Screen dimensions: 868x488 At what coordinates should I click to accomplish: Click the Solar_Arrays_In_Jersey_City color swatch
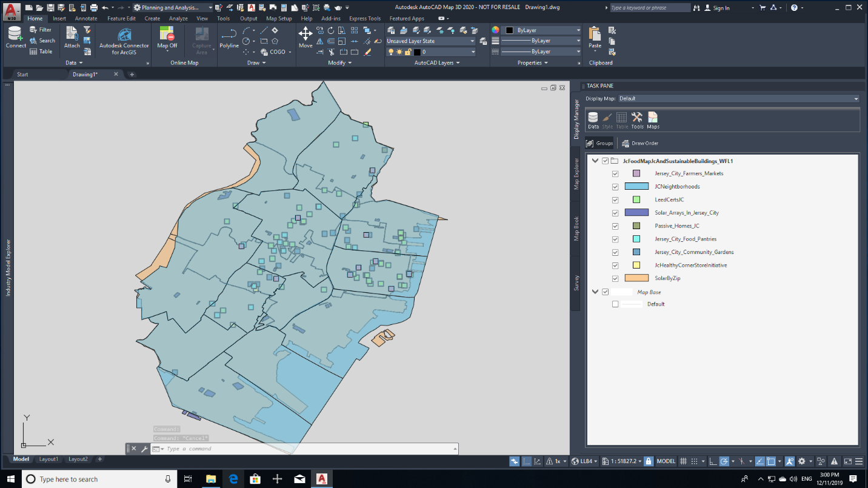click(x=636, y=213)
